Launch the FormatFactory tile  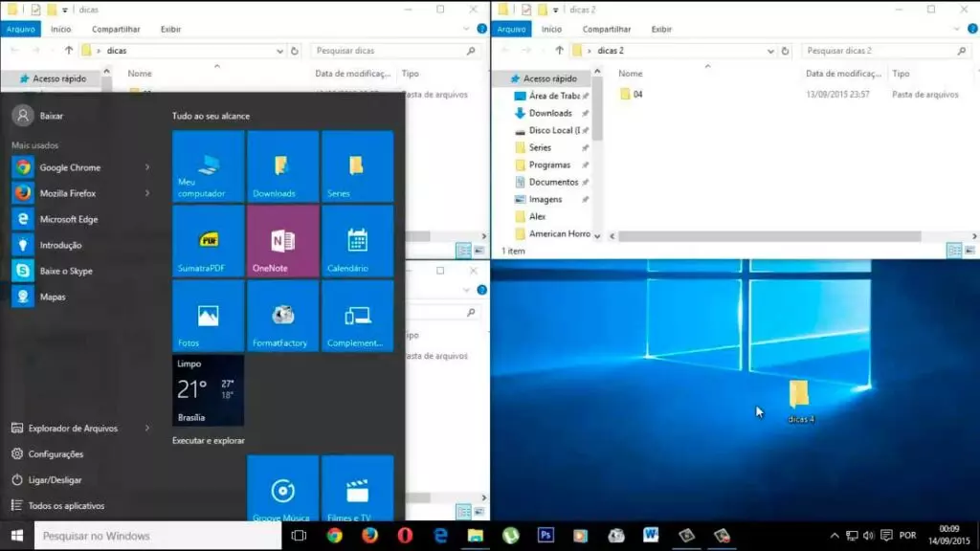click(x=282, y=316)
